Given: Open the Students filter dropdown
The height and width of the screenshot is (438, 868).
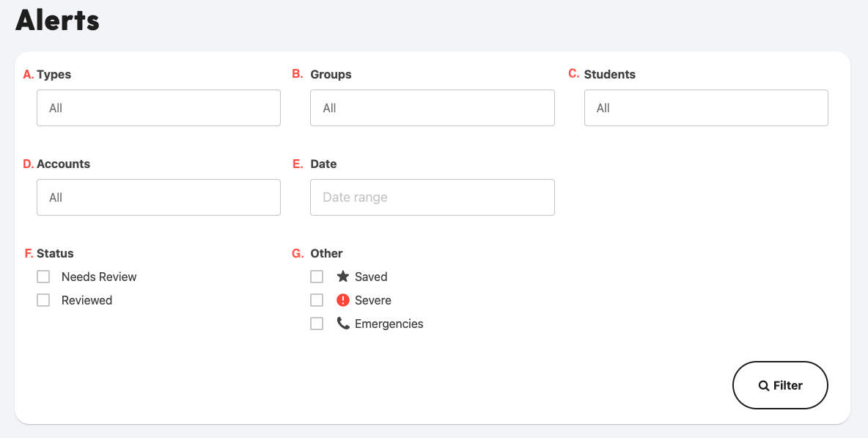Looking at the screenshot, I should click(x=706, y=108).
